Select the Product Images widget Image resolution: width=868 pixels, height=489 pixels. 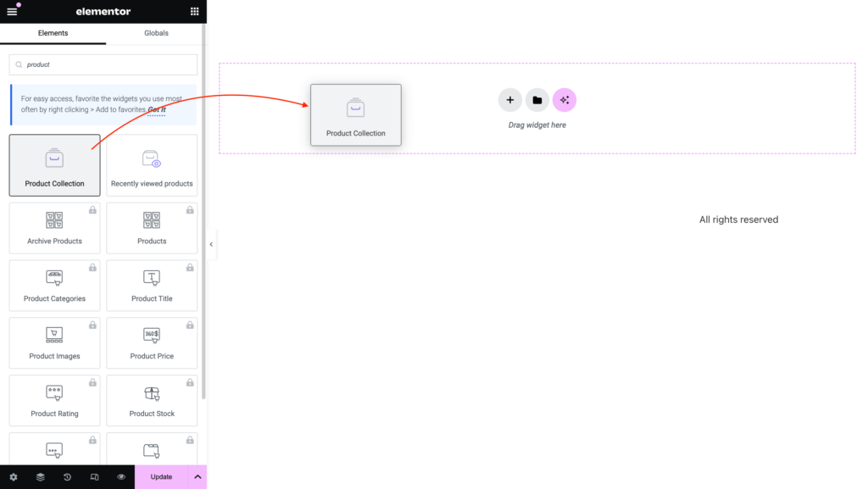click(x=54, y=342)
